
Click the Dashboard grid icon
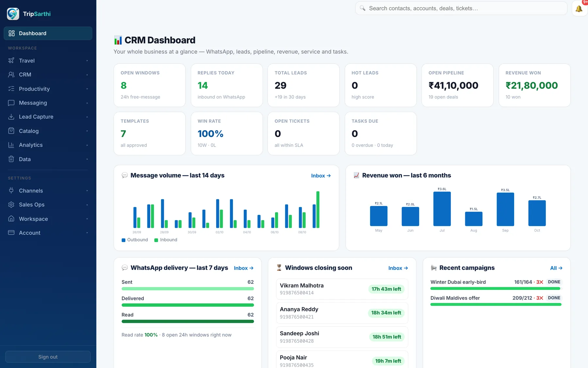point(11,33)
